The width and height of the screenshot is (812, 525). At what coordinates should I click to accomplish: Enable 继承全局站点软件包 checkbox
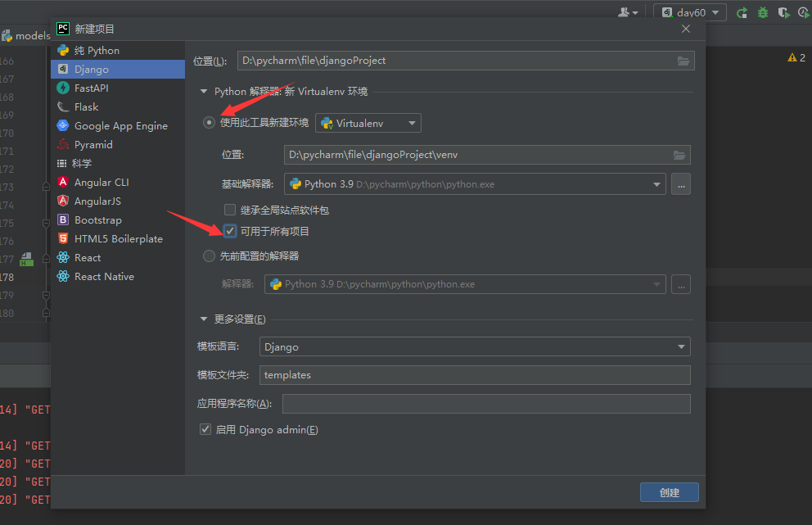click(230, 210)
